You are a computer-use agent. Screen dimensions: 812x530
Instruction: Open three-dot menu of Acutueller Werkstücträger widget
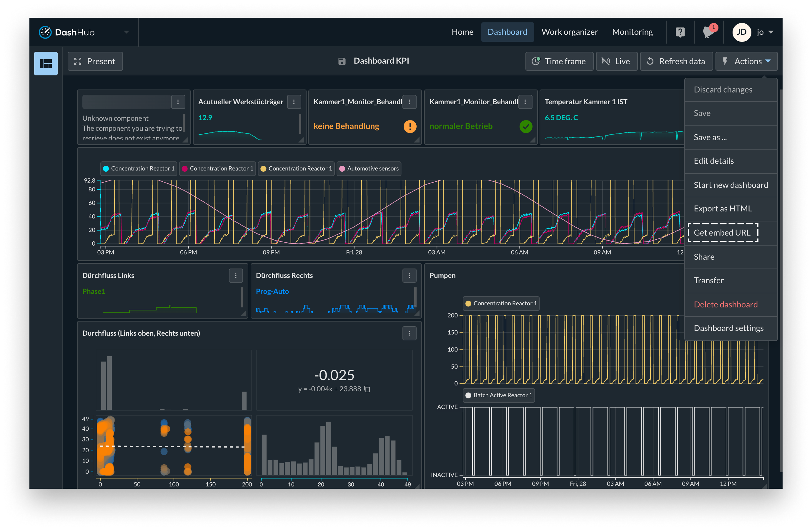(294, 102)
